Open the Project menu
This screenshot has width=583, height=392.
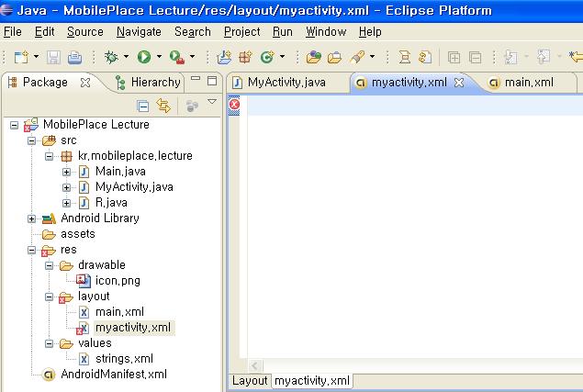[x=242, y=32]
